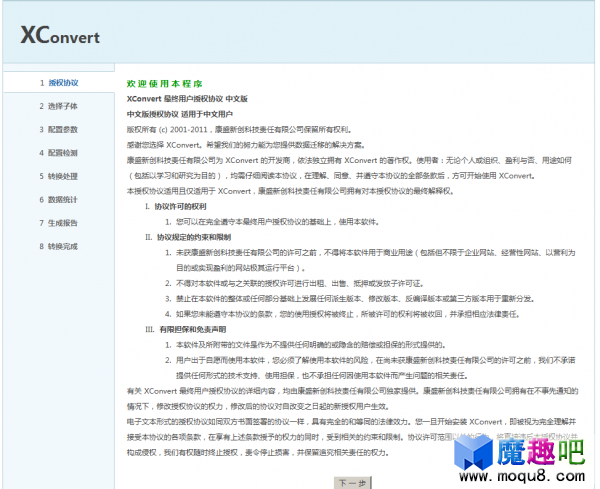Select step 2 in the sidebar
The image size is (600, 489).
click(x=59, y=106)
